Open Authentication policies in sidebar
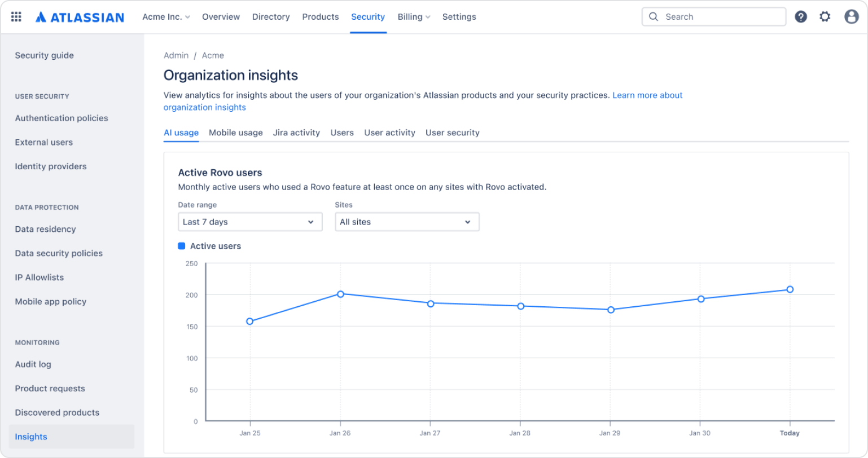 point(62,118)
